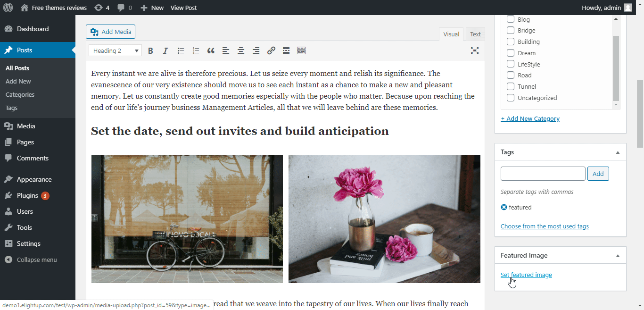Click Choose from the most used tags

coord(545,226)
